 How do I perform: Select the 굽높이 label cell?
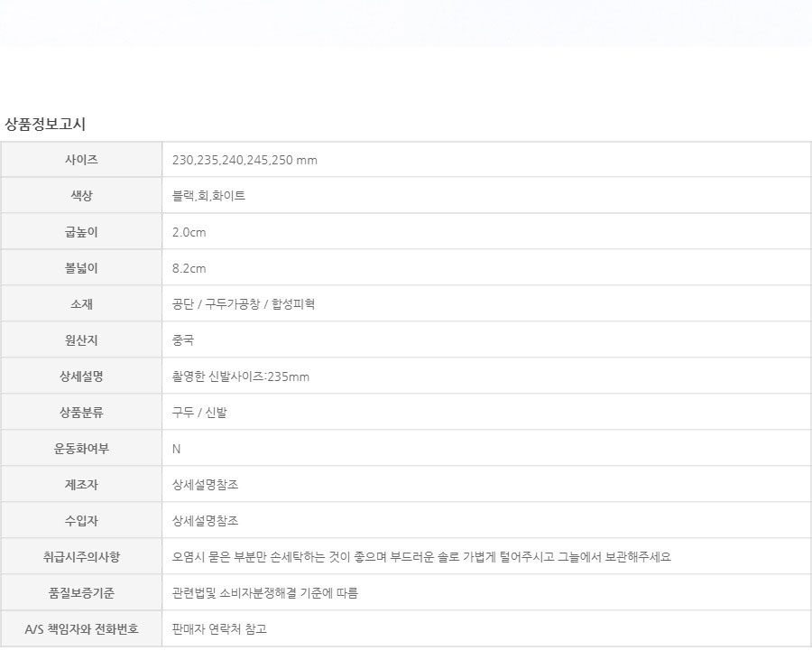(x=81, y=232)
